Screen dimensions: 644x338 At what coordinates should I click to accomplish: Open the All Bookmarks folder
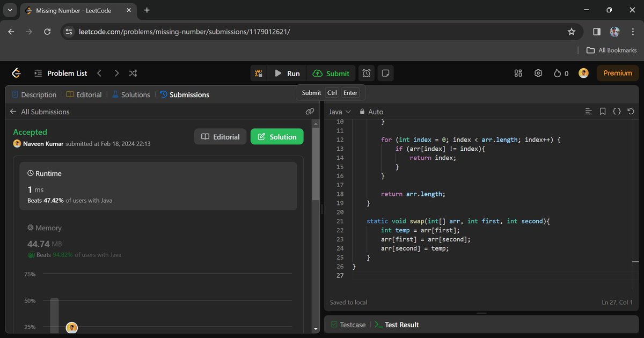(x=611, y=50)
